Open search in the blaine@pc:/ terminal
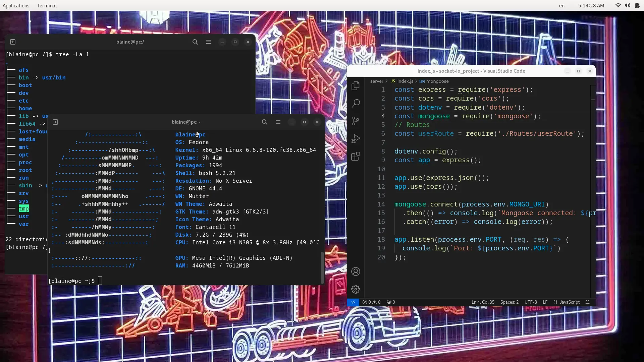 tap(195, 42)
